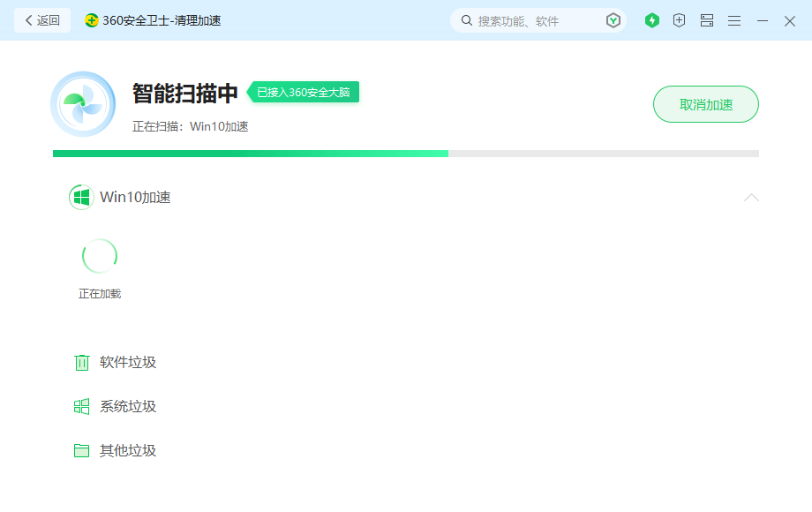Click the 系统垃圾 Windows icon
Image resolution: width=812 pixels, height=512 pixels.
[82, 406]
